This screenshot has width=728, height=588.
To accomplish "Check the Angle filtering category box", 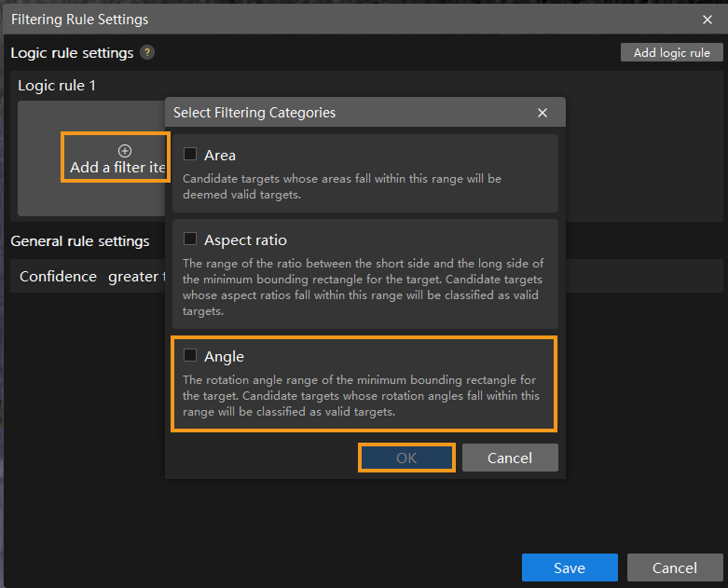I will [x=190, y=356].
